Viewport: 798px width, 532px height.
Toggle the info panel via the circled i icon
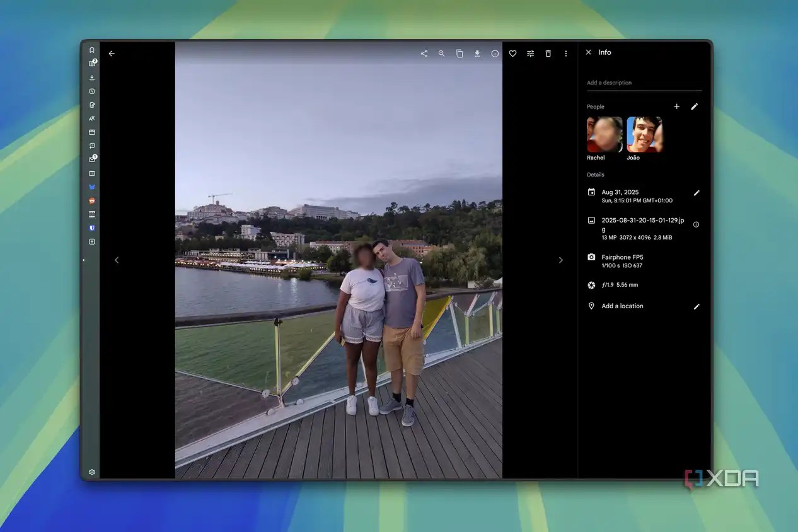tap(495, 54)
